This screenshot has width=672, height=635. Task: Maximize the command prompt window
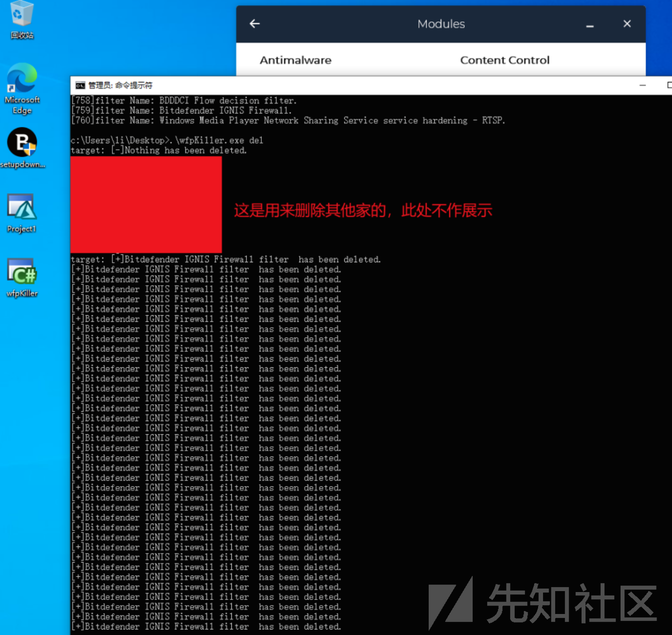[x=669, y=85]
